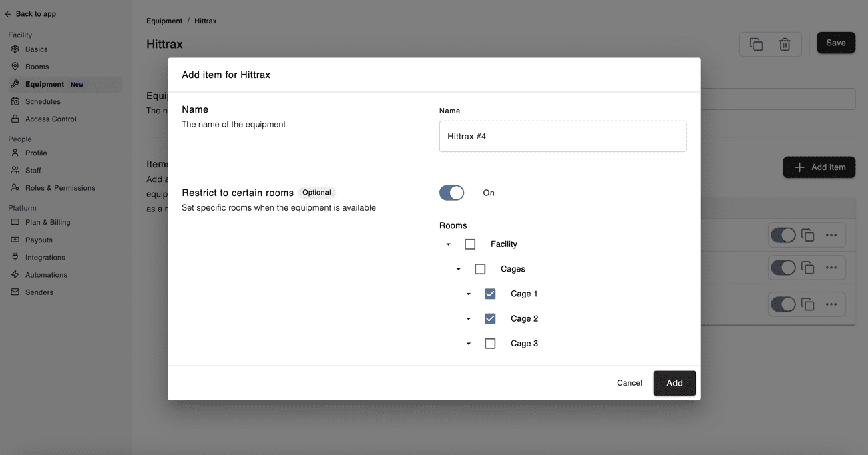Collapse the Cages tree node
This screenshot has height=455, width=868.
pos(458,269)
